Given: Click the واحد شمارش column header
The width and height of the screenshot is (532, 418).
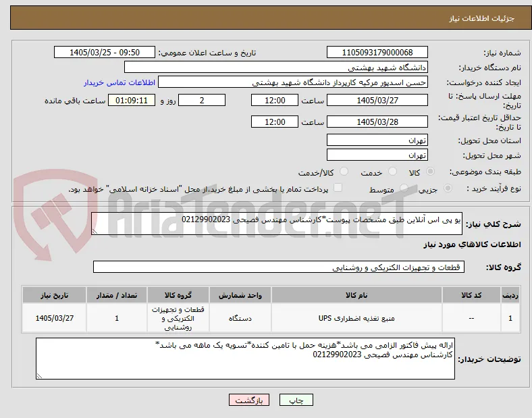Looking at the screenshot, I should pyautogui.click(x=240, y=295).
